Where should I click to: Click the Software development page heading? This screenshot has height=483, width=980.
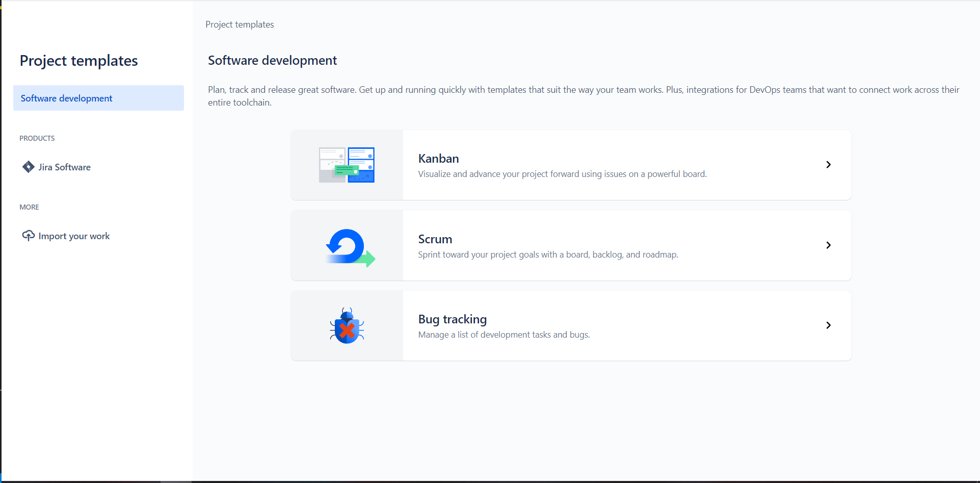tap(273, 60)
